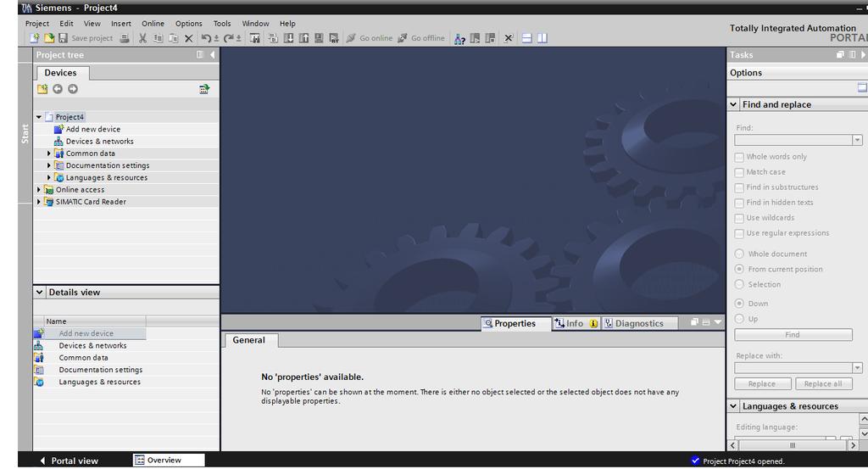Cut the selection with the scissors icon

[142, 38]
